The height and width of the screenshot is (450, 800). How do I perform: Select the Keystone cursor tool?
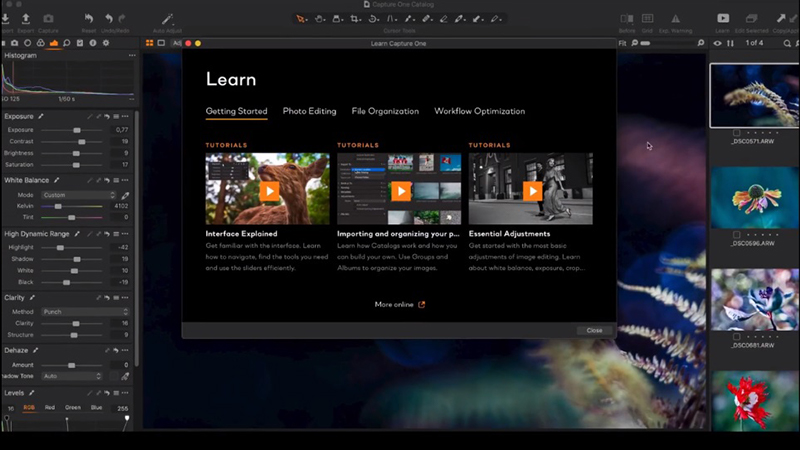click(x=391, y=19)
